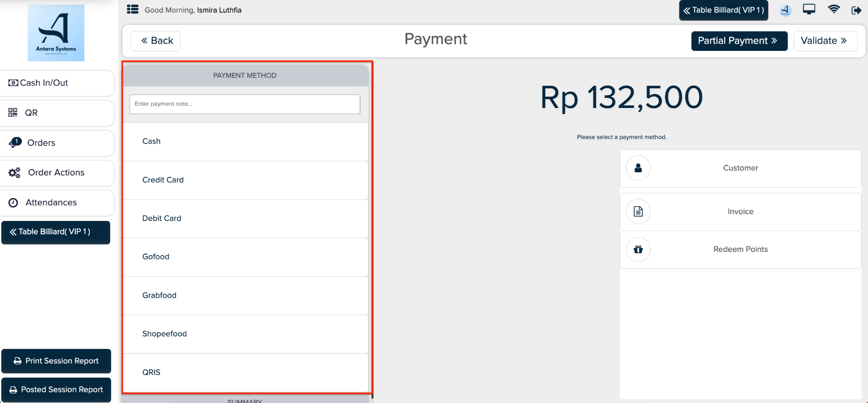Click the Orders ticket badge icon
This screenshot has height=403, width=868.
15,143
